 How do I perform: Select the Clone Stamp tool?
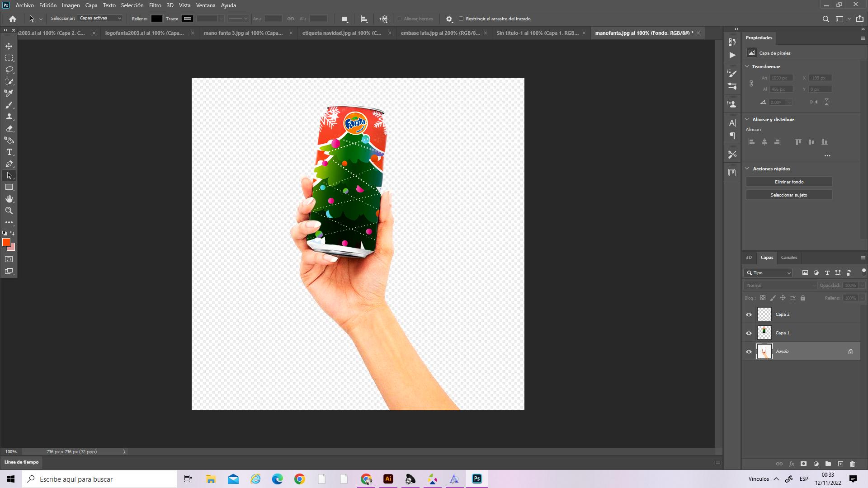(x=9, y=117)
